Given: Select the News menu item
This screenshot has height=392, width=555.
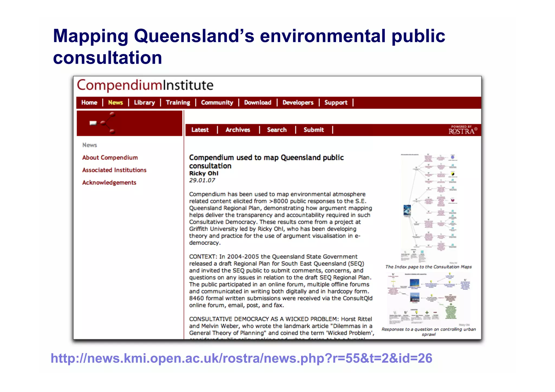Looking at the screenshot, I should tap(115, 103).
